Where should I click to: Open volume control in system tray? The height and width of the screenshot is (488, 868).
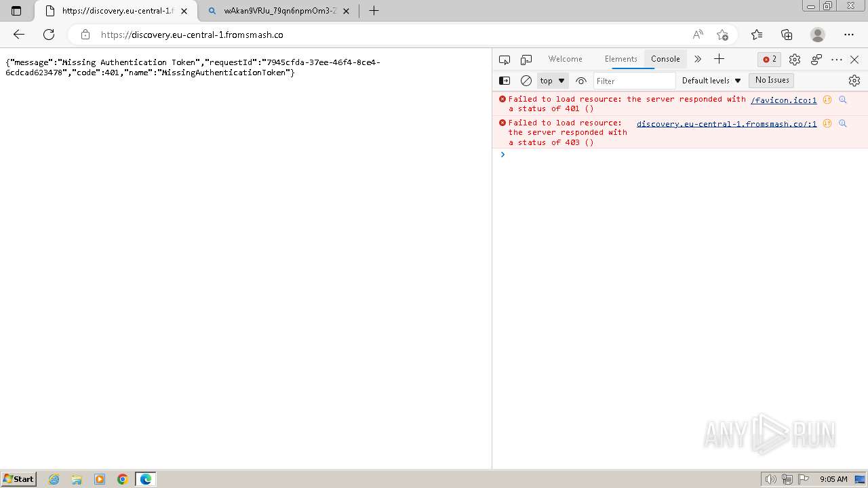[771, 479]
